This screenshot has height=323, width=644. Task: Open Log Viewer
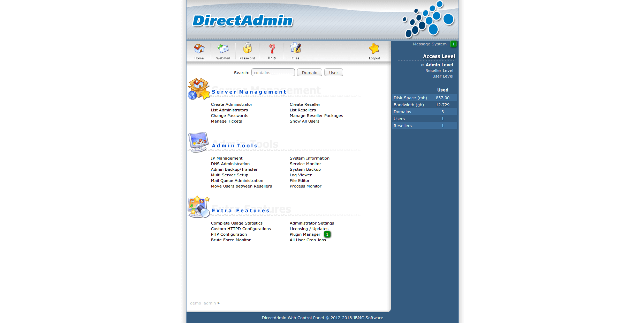point(301,175)
